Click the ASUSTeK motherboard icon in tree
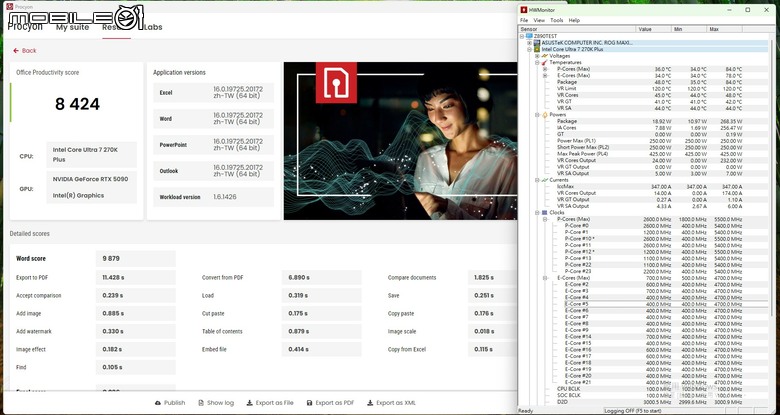The height and width of the screenshot is (415, 780). (537, 43)
